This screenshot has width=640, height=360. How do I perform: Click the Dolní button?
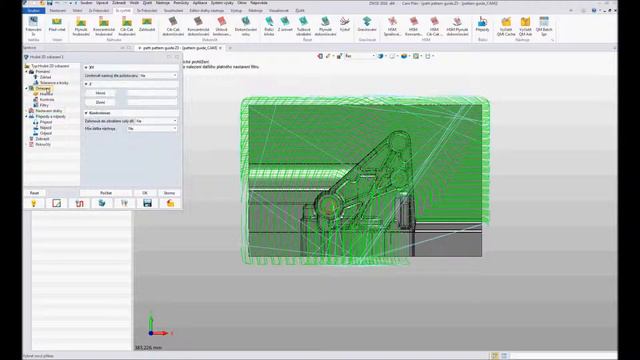tap(100, 102)
